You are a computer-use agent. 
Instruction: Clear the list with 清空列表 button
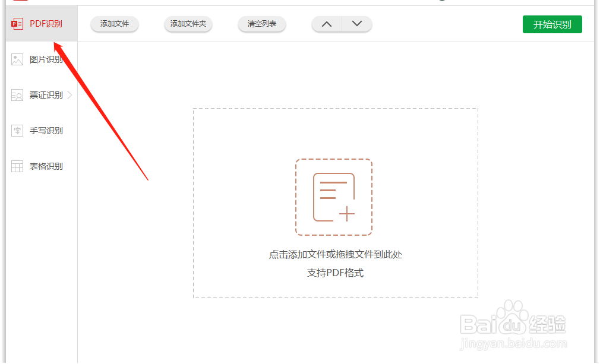point(261,24)
